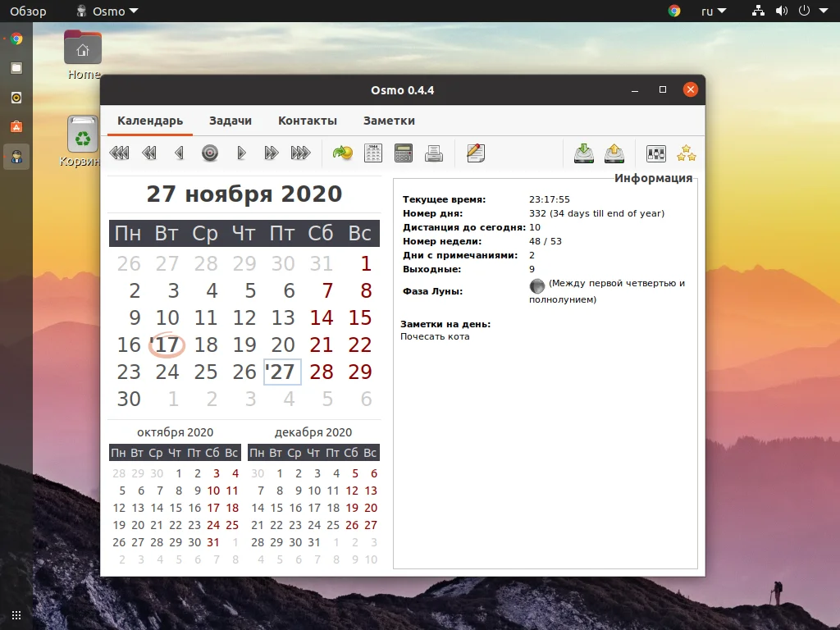
Task: Click the restore upload icon
Action: (x=614, y=153)
